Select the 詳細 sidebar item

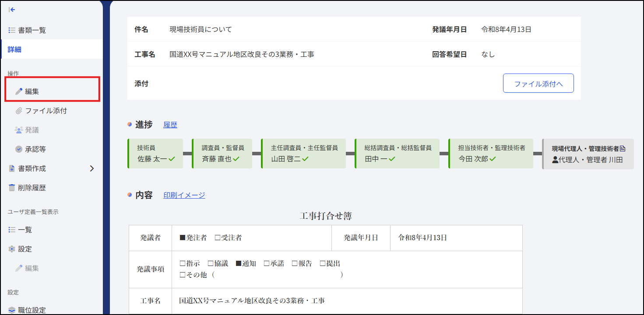coord(52,49)
